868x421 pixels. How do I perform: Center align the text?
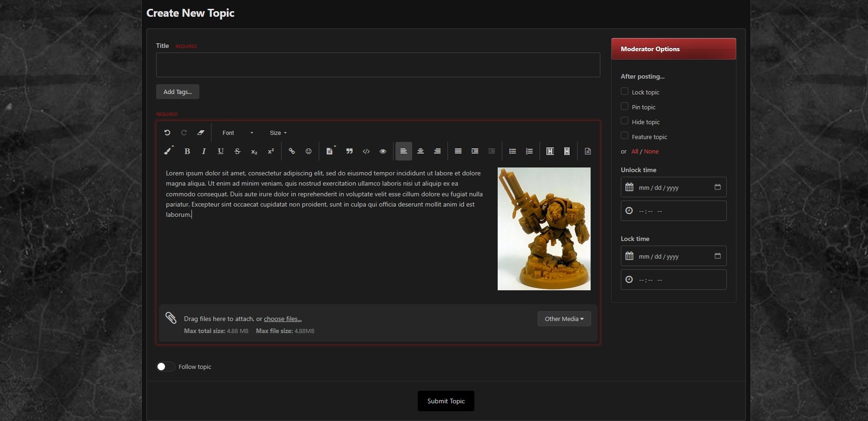421,151
